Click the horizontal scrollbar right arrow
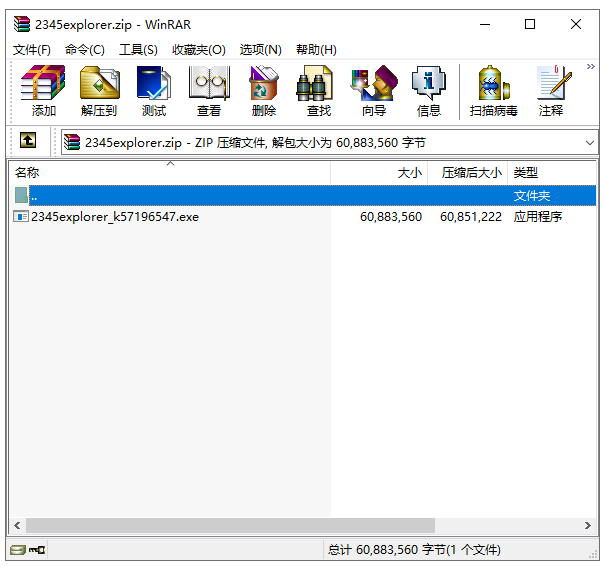 pos(588,525)
